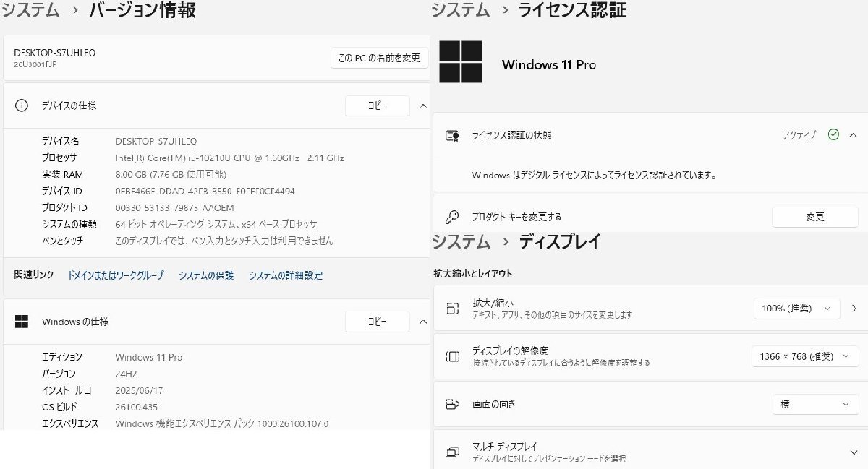Click the Windows logo icon beside Windows の仕様
This screenshot has height=469, width=868.
point(22,322)
